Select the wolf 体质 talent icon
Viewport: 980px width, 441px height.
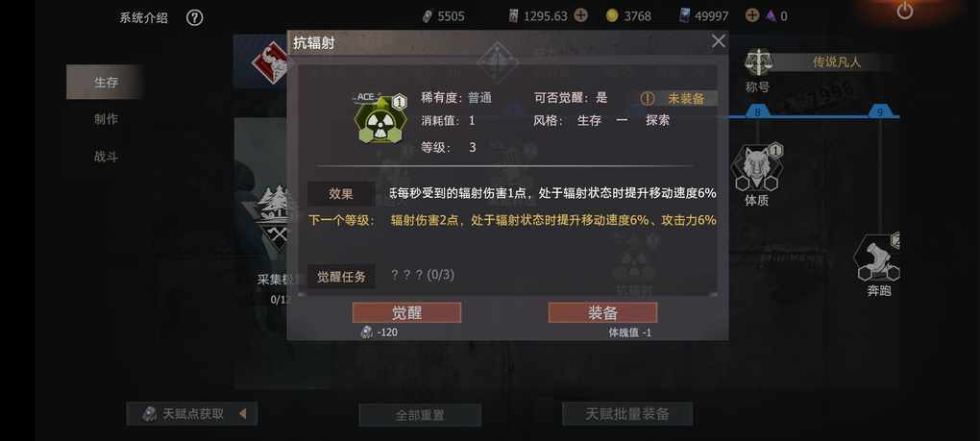(756, 167)
